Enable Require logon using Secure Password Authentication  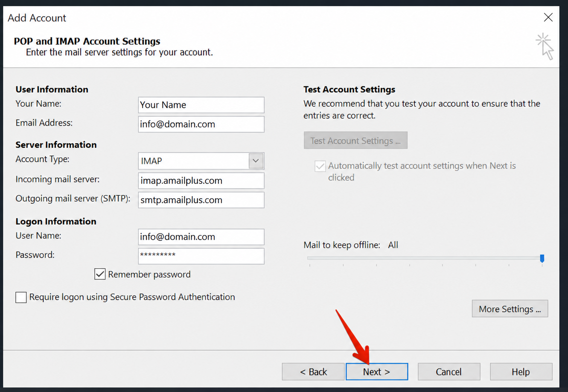[21, 297]
